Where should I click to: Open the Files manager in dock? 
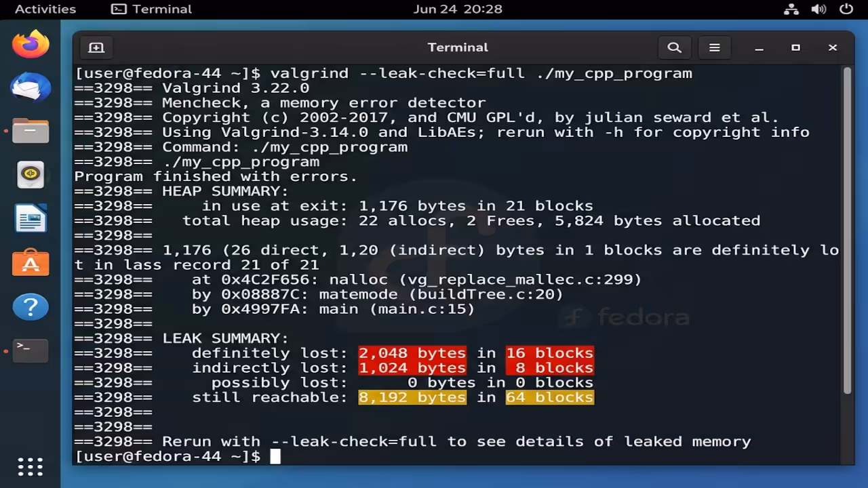[31, 130]
